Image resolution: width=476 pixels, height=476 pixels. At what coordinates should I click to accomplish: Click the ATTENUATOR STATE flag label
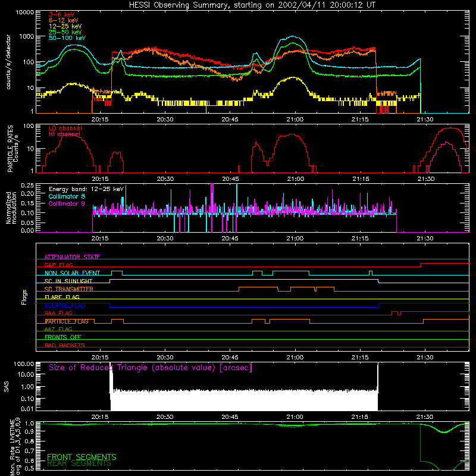click(72, 257)
